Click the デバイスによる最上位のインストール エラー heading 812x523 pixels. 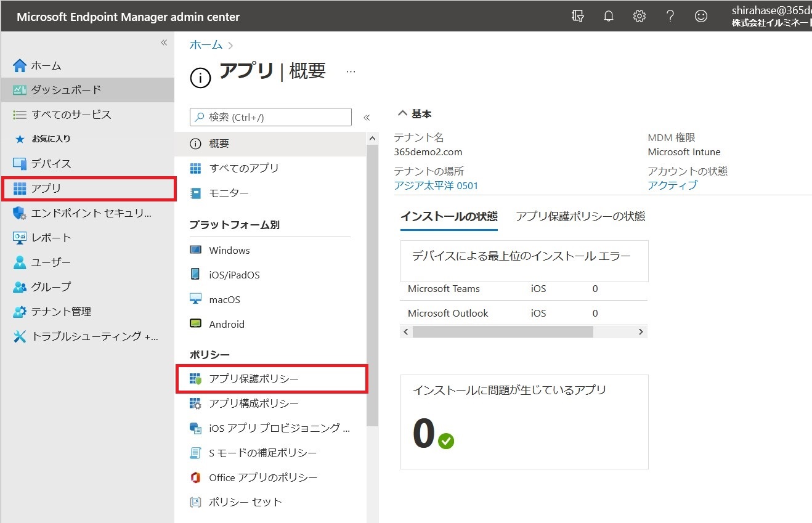(521, 256)
